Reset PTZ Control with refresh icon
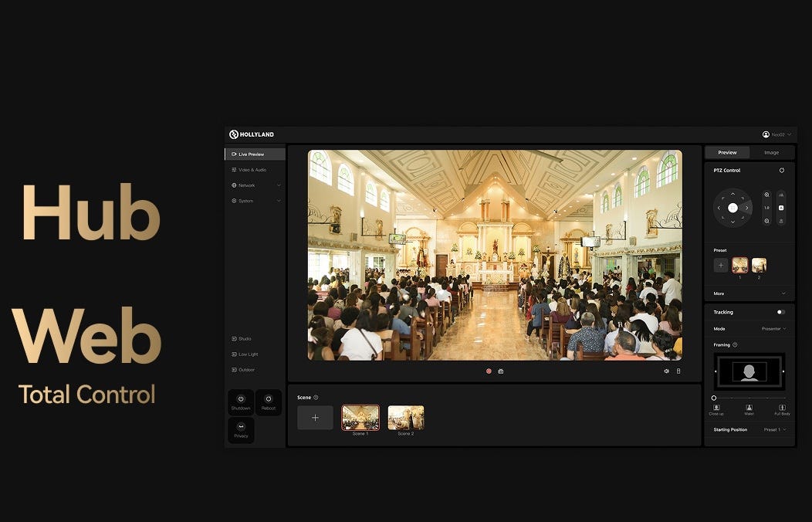 (x=782, y=171)
